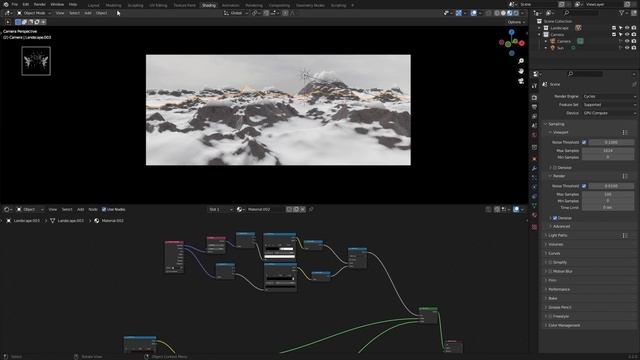Toggle the Render Noise Threshold checkbox
640x360 pixels.
pyautogui.click(x=584, y=186)
